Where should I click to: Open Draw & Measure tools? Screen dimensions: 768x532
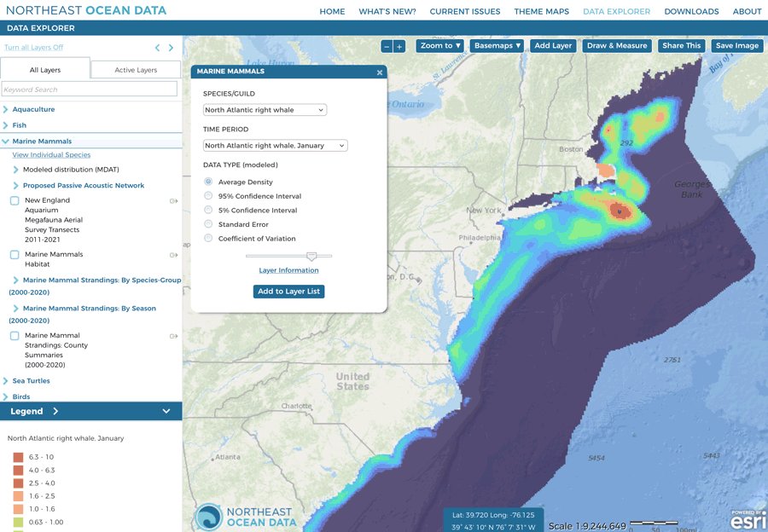(617, 45)
